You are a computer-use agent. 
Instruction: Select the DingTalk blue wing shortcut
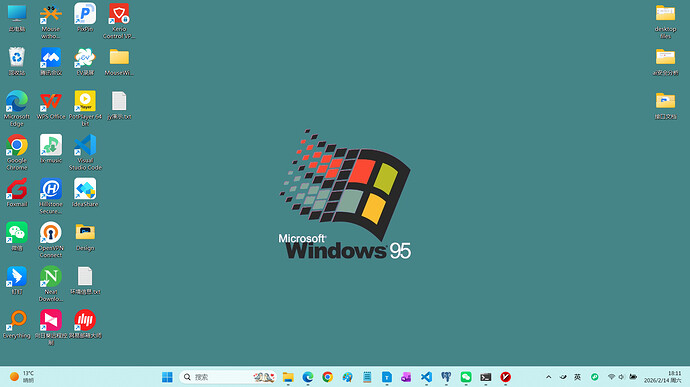(17, 280)
